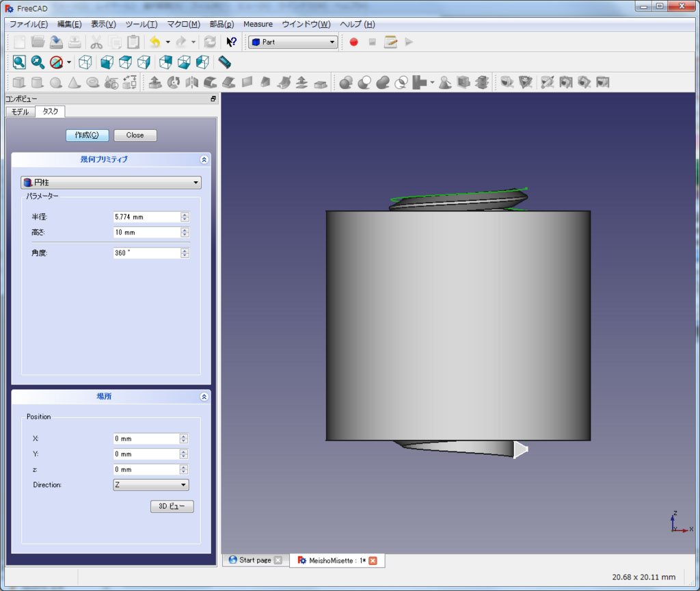Open the Direction Z dropdown
The width and height of the screenshot is (700, 591).
coord(151,485)
